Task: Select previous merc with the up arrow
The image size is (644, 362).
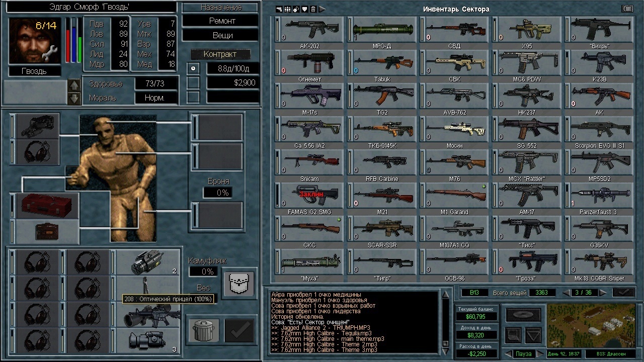Action: (74, 86)
